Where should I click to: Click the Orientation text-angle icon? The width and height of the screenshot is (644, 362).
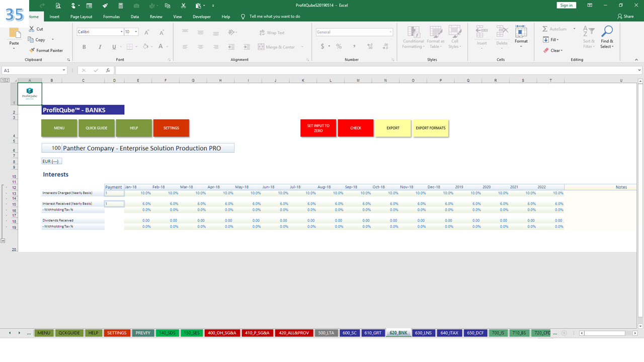click(231, 32)
